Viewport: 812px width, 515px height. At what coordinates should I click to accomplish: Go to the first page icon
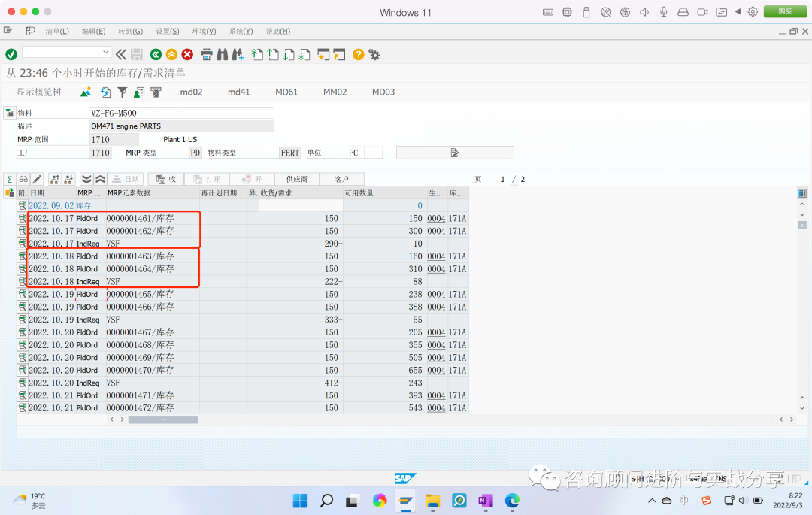[257, 54]
